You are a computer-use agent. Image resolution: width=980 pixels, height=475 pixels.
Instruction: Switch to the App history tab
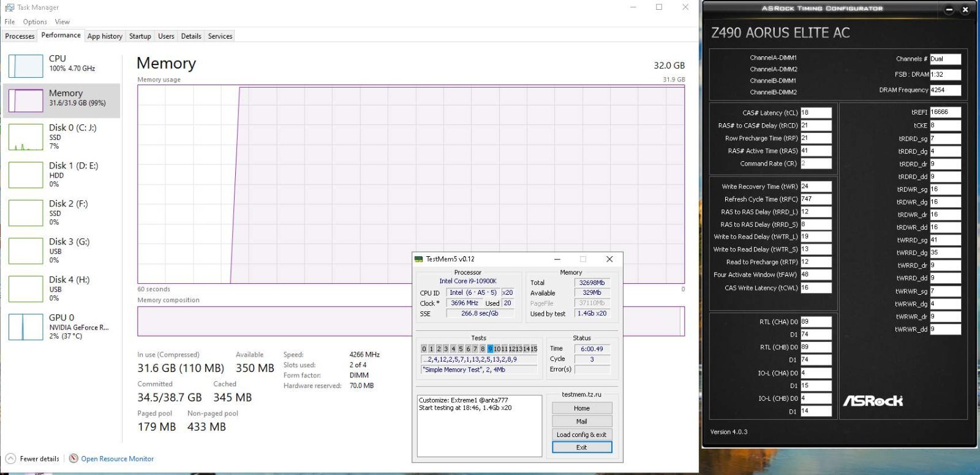click(105, 36)
